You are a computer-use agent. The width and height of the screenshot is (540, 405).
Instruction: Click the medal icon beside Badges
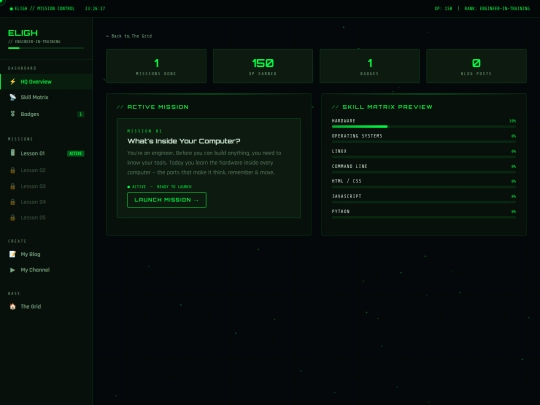[13, 114]
